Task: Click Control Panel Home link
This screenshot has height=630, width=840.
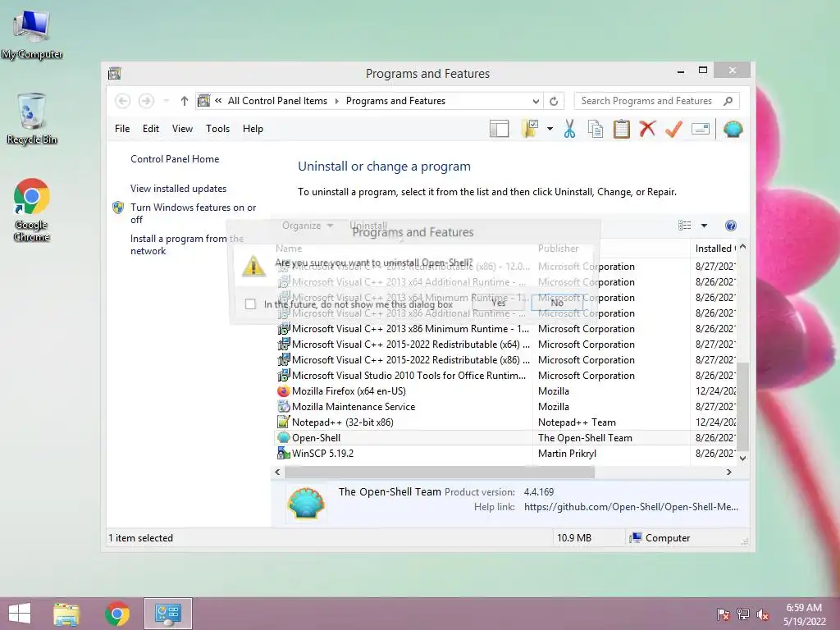Action: [175, 159]
